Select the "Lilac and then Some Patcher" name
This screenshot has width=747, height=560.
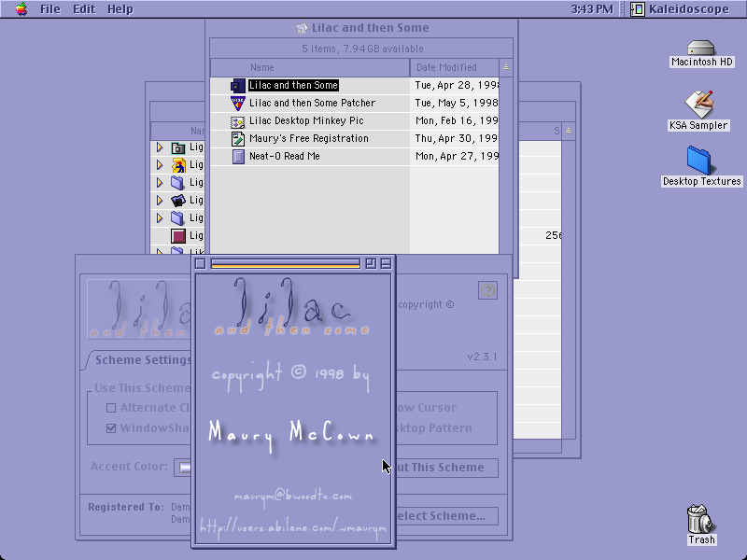click(x=313, y=103)
